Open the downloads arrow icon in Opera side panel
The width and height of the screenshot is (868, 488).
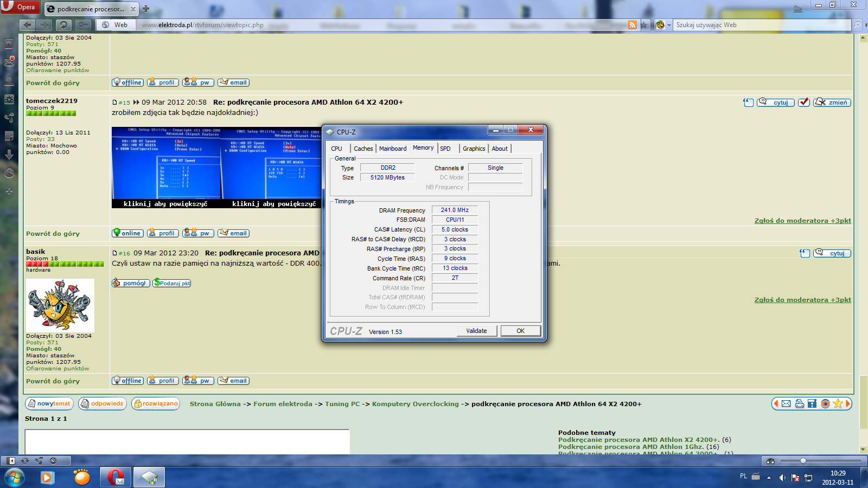(x=9, y=155)
